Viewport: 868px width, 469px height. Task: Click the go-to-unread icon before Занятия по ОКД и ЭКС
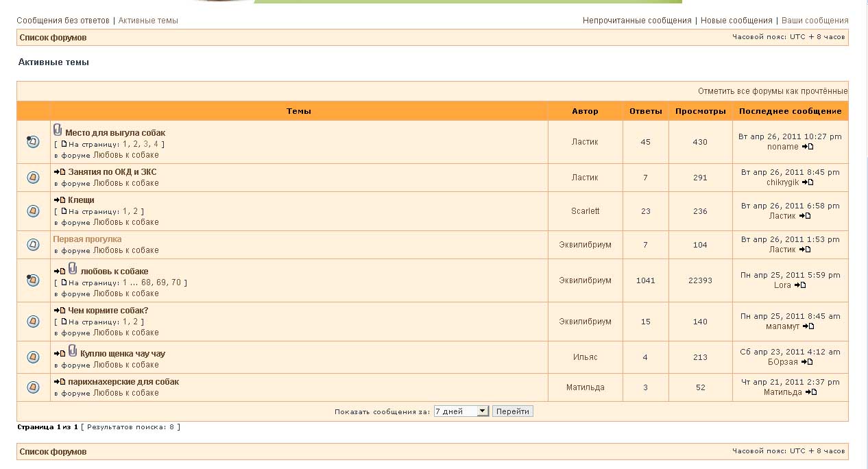pos(60,172)
